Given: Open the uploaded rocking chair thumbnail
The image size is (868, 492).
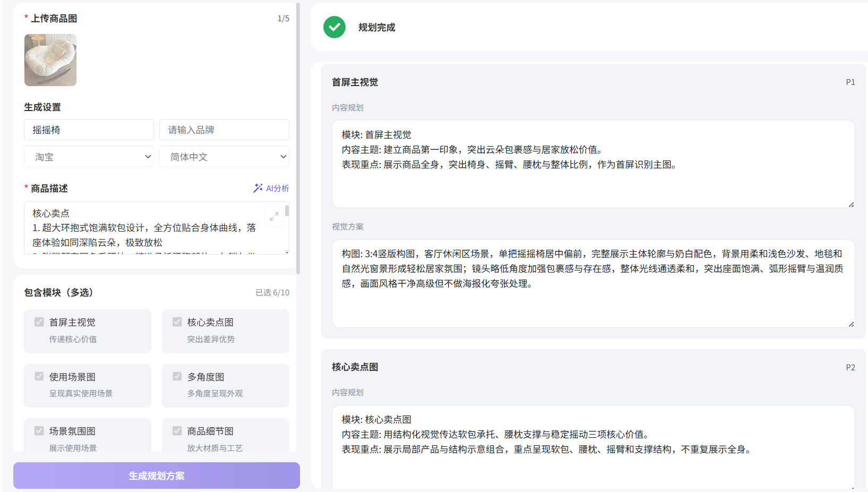Looking at the screenshot, I should point(50,60).
